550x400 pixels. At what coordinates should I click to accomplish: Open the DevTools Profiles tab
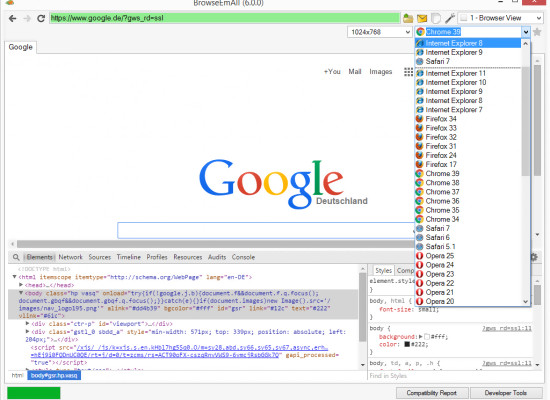click(157, 257)
